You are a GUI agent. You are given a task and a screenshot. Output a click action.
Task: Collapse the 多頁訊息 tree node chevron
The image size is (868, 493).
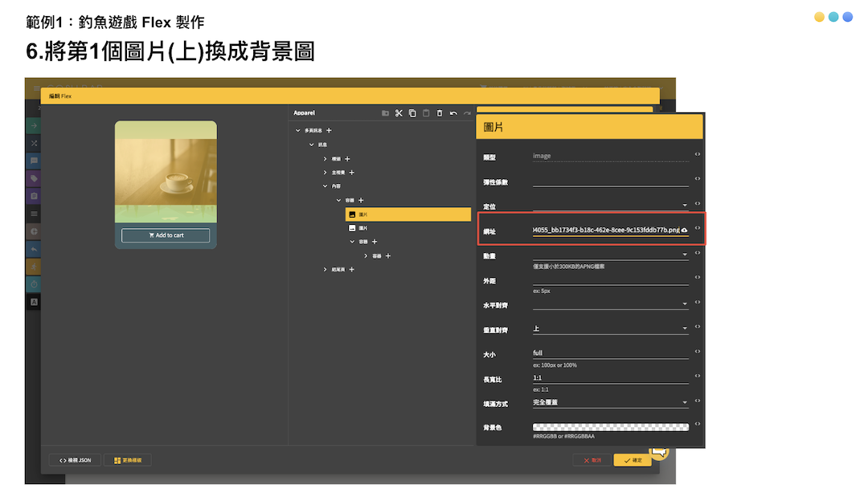coord(298,131)
